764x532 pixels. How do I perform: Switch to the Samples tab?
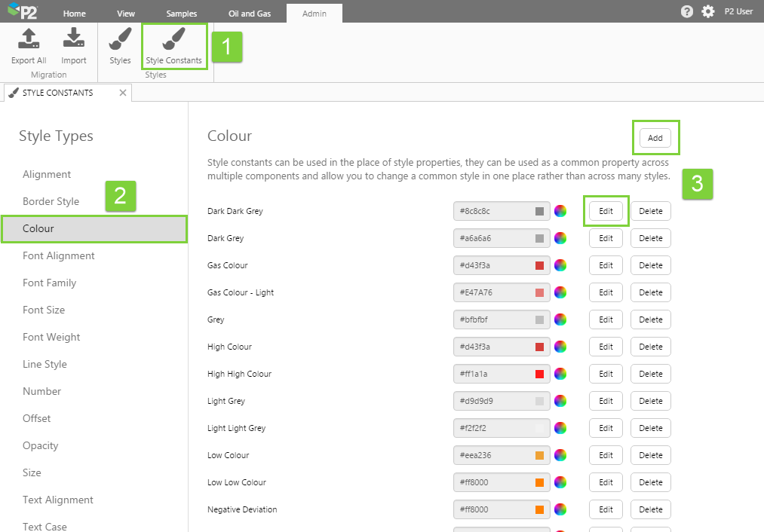[182, 14]
